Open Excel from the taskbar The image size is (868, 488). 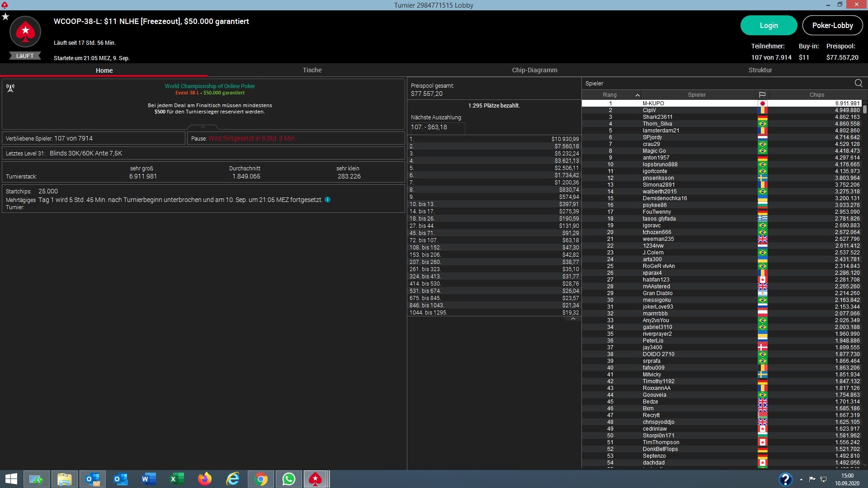click(x=177, y=479)
